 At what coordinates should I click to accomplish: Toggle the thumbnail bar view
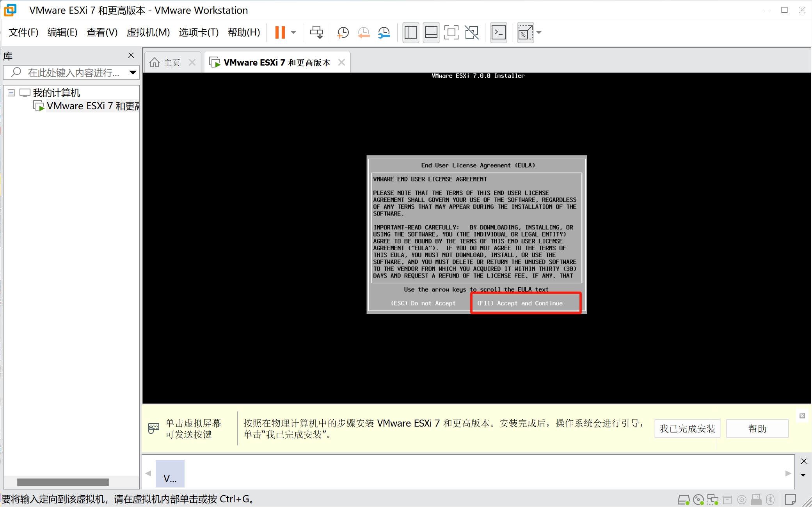click(431, 32)
